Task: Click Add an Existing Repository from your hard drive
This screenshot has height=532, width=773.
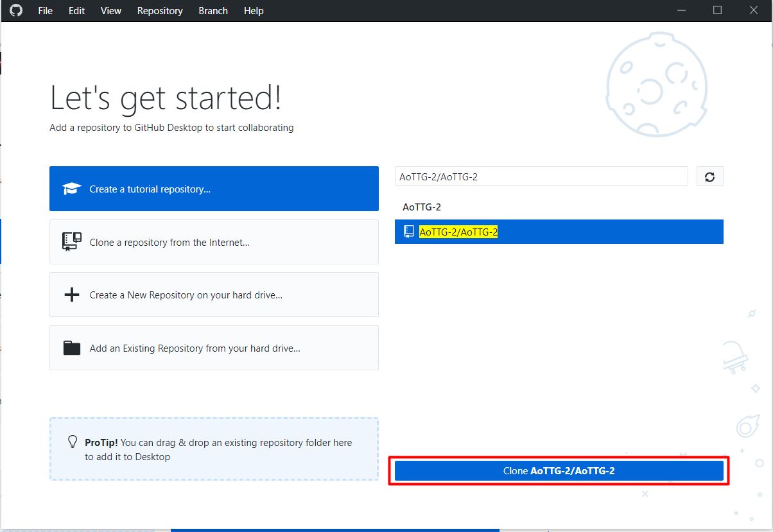Action: click(214, 348)
